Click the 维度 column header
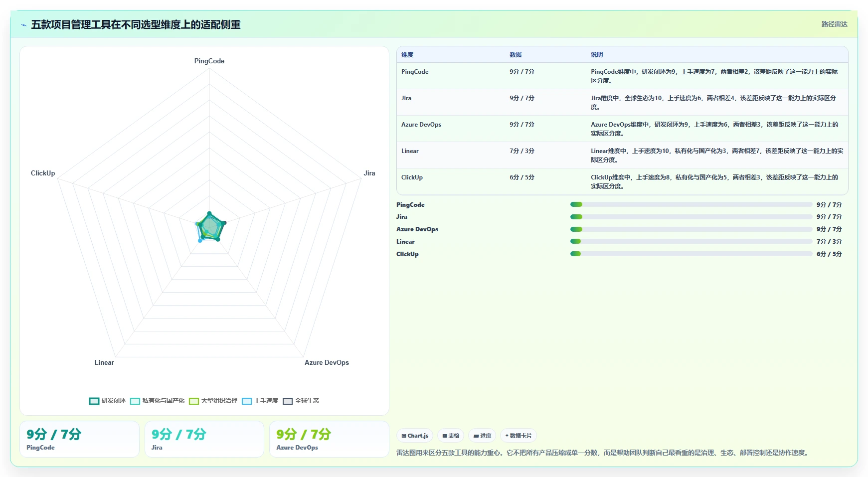Image resolution: width=868 pixels, height=477 pixels. click(x=407, y=55)
